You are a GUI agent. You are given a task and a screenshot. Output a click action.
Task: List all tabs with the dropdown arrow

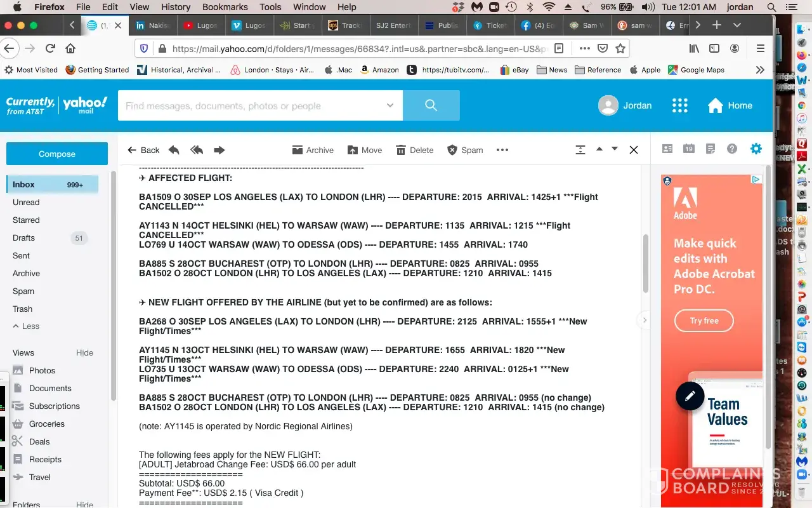click(737, 25)
